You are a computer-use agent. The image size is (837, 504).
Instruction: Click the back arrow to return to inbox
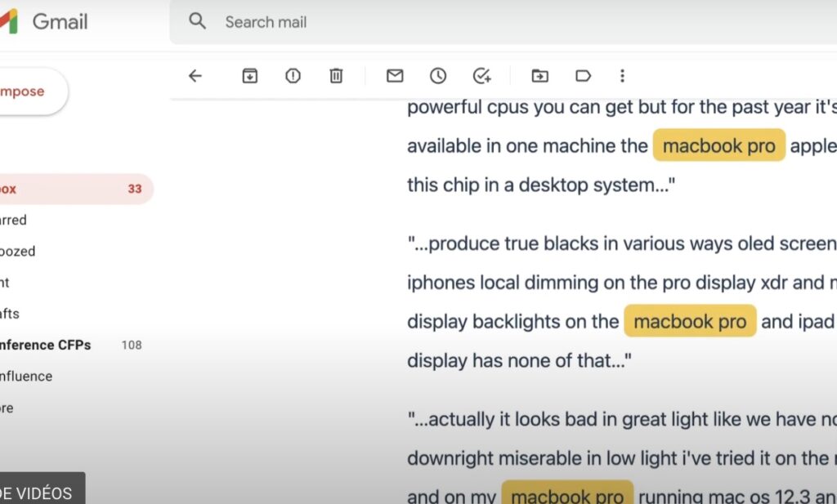(195, 76)
